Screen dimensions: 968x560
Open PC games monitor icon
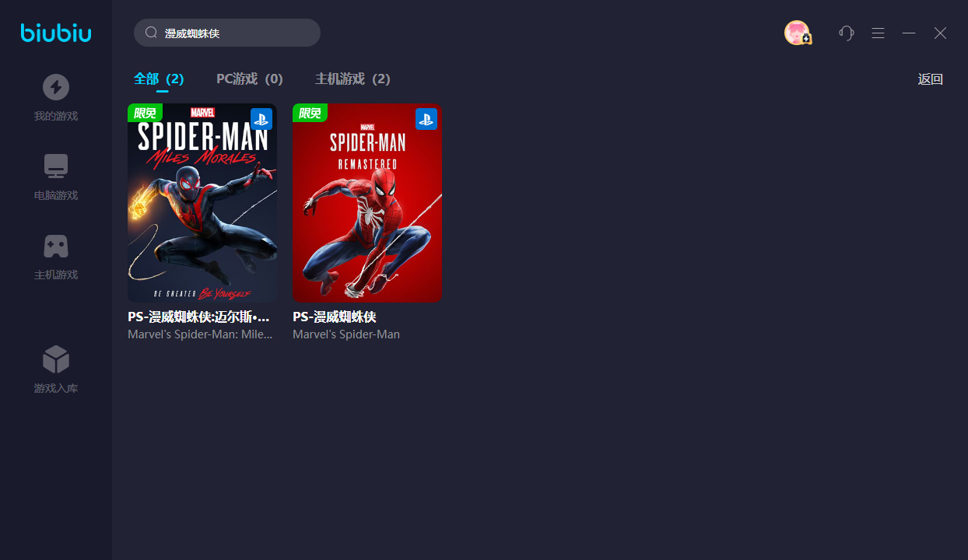(56, 166)
